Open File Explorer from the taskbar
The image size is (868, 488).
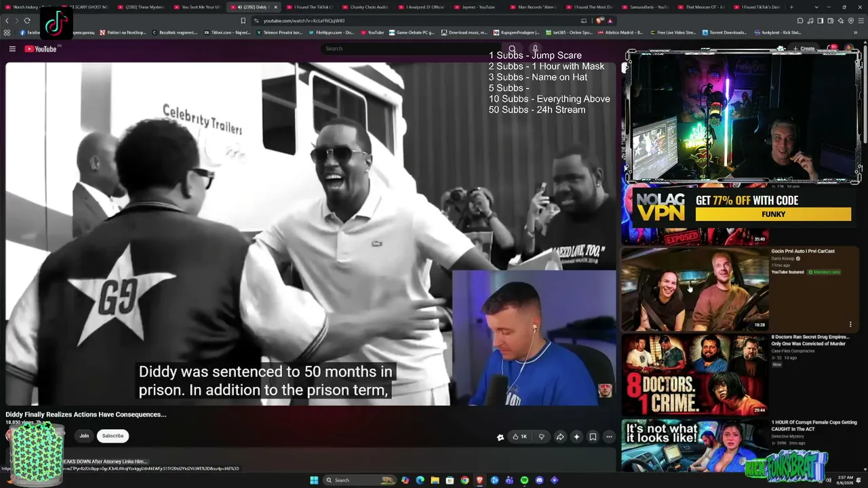pos(435,481)
